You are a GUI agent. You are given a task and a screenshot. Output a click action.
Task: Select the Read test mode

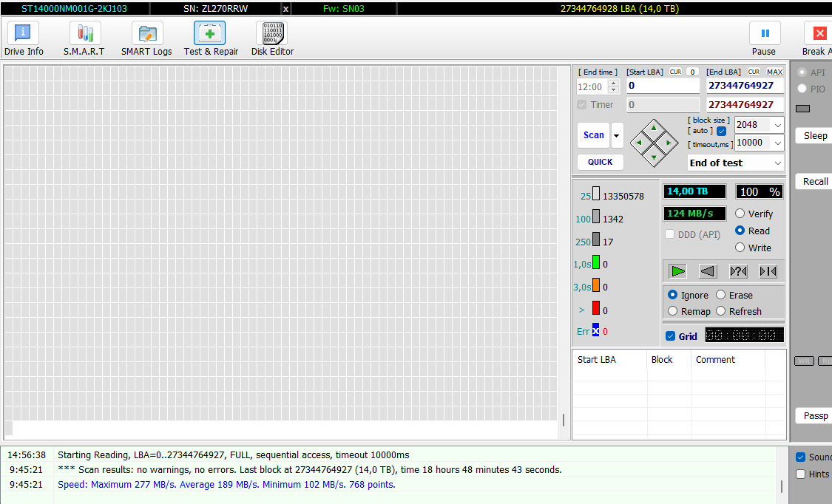pyautogui.click(x=740, y=231)
